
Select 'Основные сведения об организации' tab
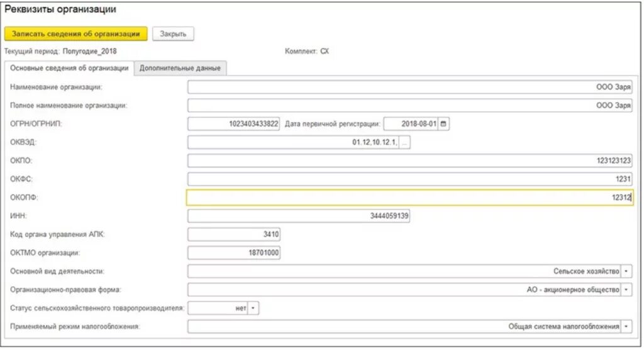69,68
